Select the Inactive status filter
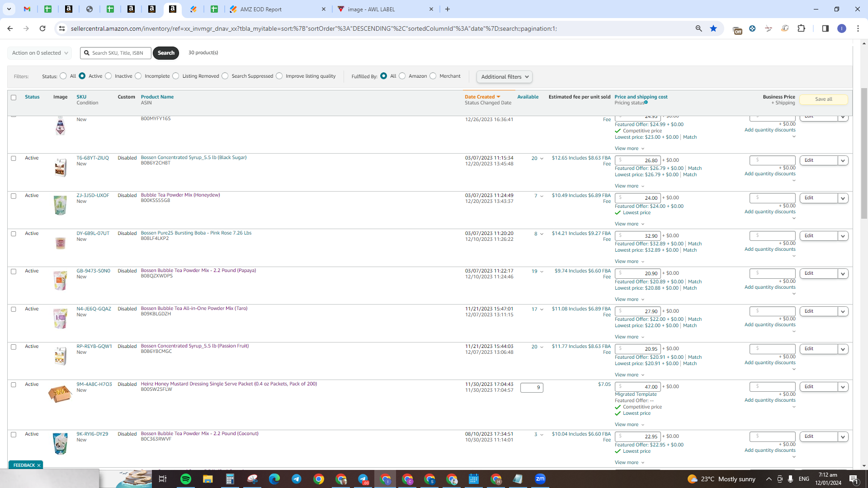The height and width of the screenshot is (488, 868). [x=108, y=76]
